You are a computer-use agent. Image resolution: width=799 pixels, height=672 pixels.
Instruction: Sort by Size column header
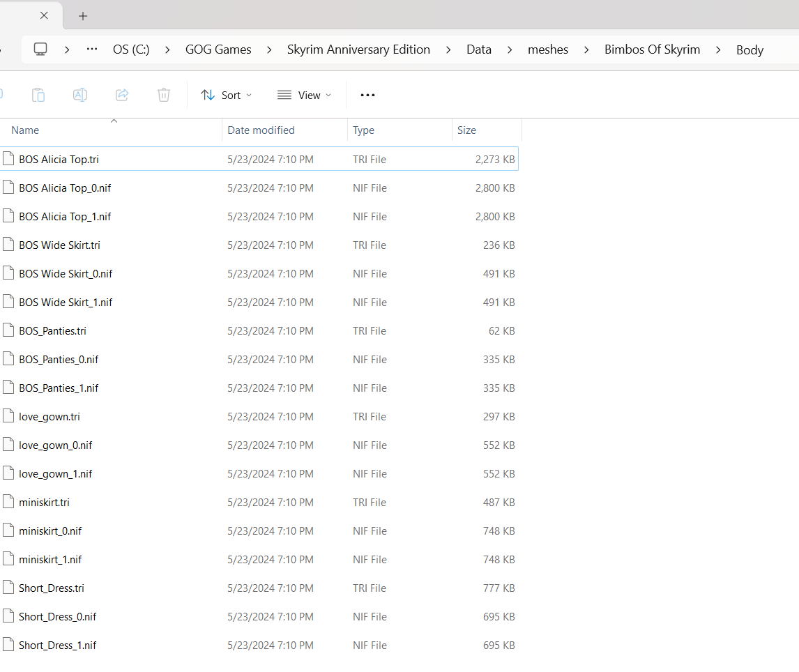[466, 130]
